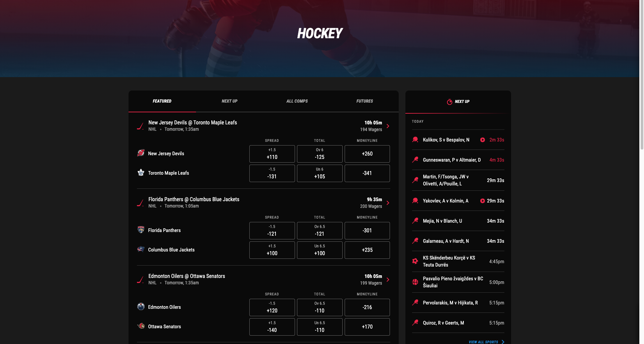The width and height of the screenshot is (644, 344).
Task: Pick New Jersey Devils moneyline +260
Action: click(367, 154)
